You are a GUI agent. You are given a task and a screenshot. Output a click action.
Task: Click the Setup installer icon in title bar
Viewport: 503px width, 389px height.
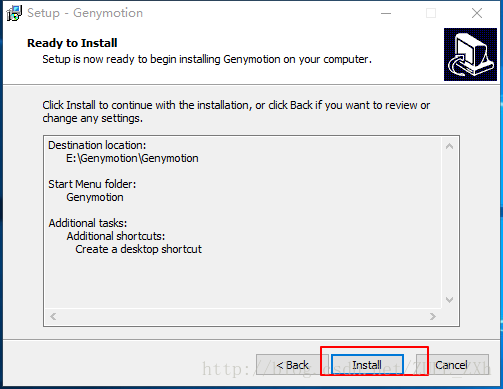pos(14,13)
